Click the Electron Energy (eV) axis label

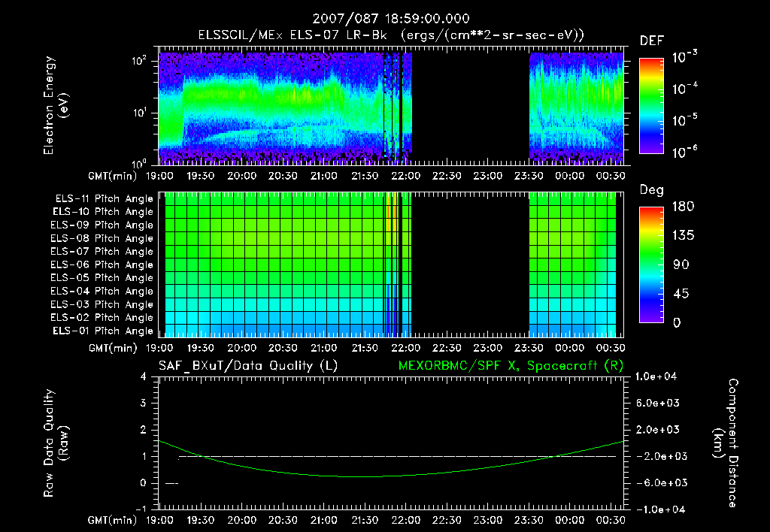[x=56, y=105]
